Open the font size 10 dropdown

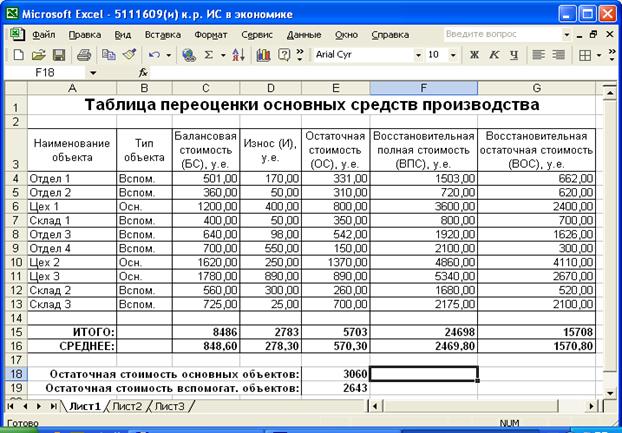tap(453, 55)
